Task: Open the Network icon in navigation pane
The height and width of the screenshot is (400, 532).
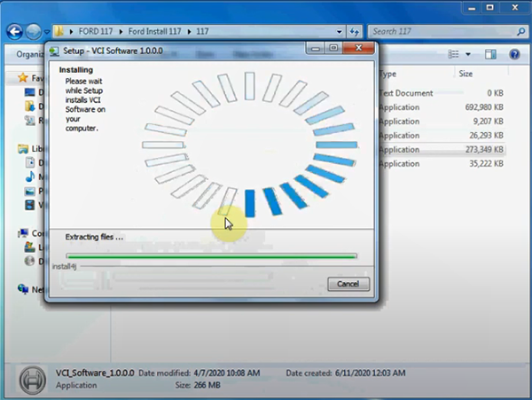Action: pyautogui.click(x=23, y=289)
